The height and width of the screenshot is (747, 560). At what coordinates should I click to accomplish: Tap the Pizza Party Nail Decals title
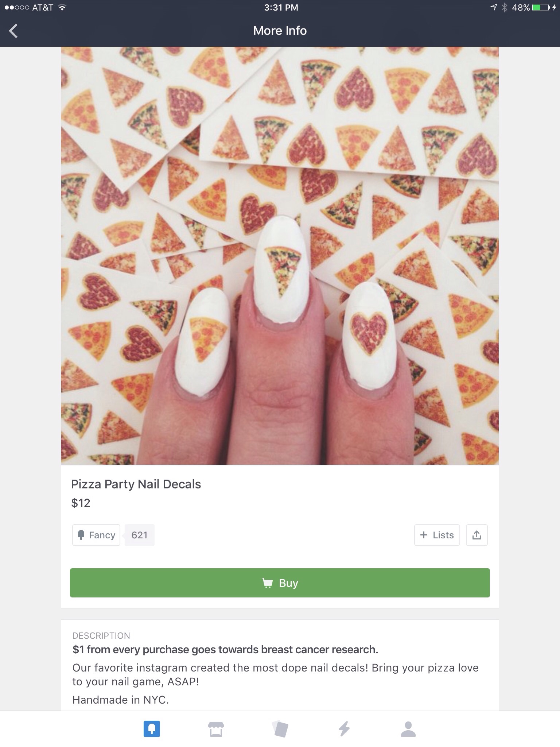(x=136, y=484)
